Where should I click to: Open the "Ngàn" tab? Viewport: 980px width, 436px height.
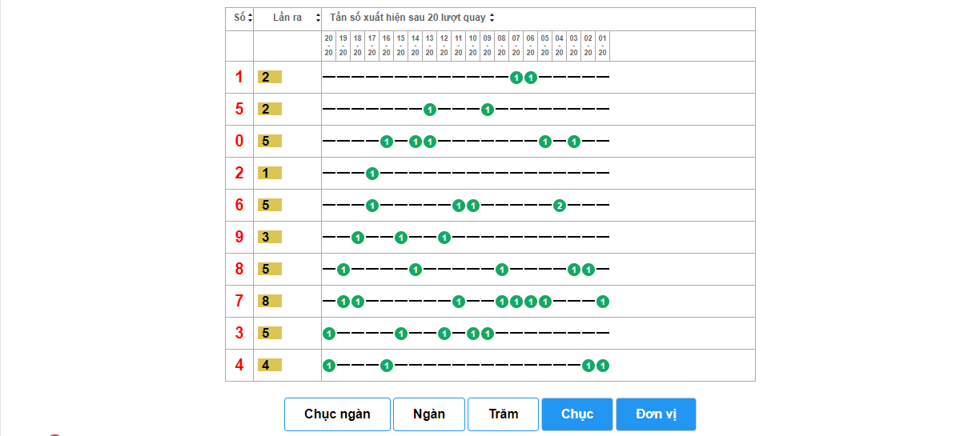click(x=428, y=414)
